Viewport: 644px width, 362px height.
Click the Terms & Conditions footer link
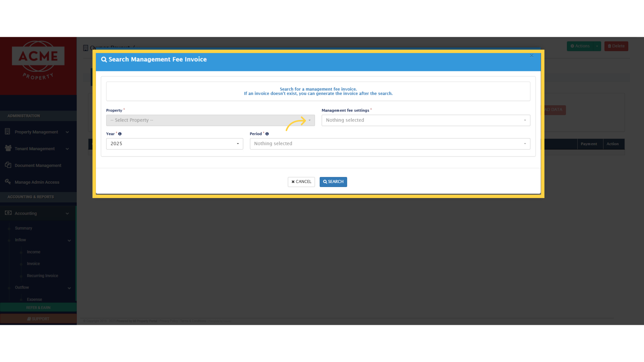tap(193, 321)
